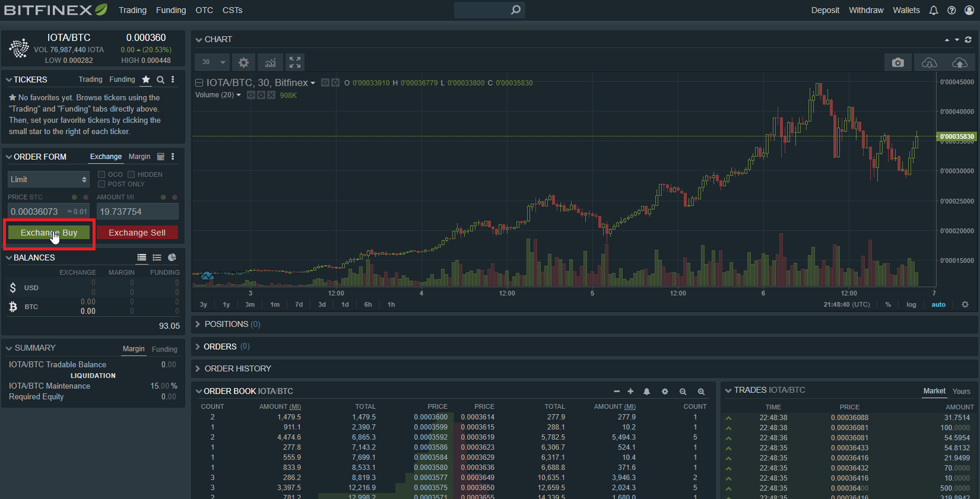Enable the POST ONLY checkbox
This screenshot has width=980, height=499.
102,184
